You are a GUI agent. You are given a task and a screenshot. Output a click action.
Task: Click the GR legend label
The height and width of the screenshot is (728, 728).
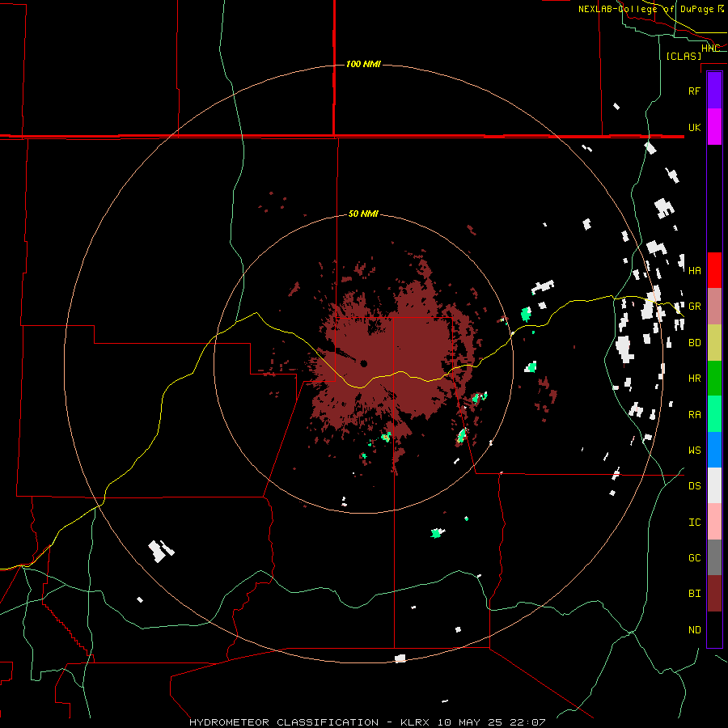694,307
